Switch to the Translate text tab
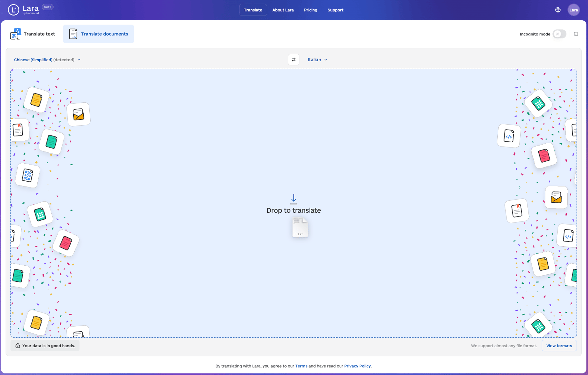588x375 pixels. [x=39, y=34]
